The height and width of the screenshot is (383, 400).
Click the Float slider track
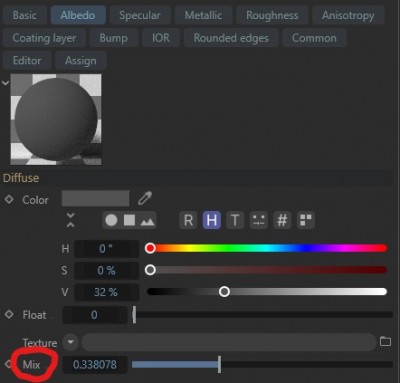pos(263,315)
